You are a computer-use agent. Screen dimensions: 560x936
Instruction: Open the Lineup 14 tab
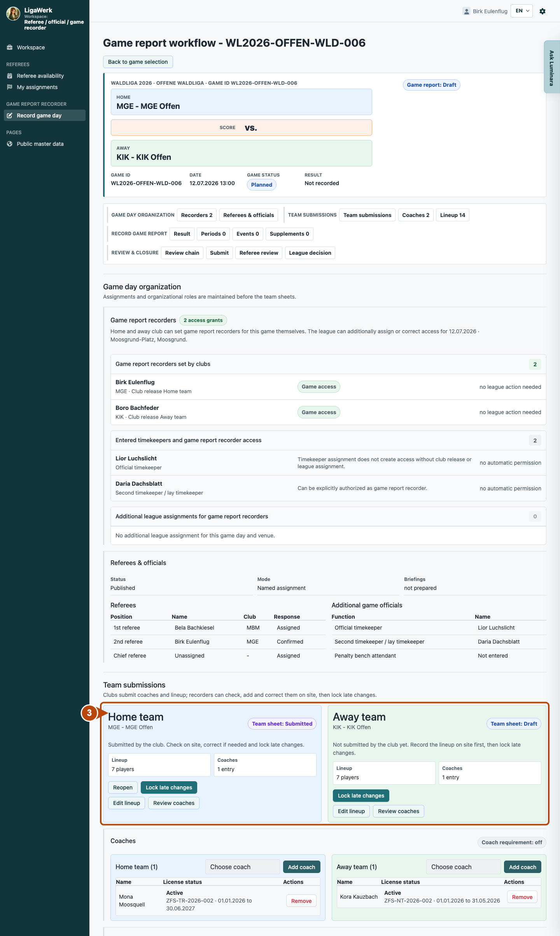[453, 215]
